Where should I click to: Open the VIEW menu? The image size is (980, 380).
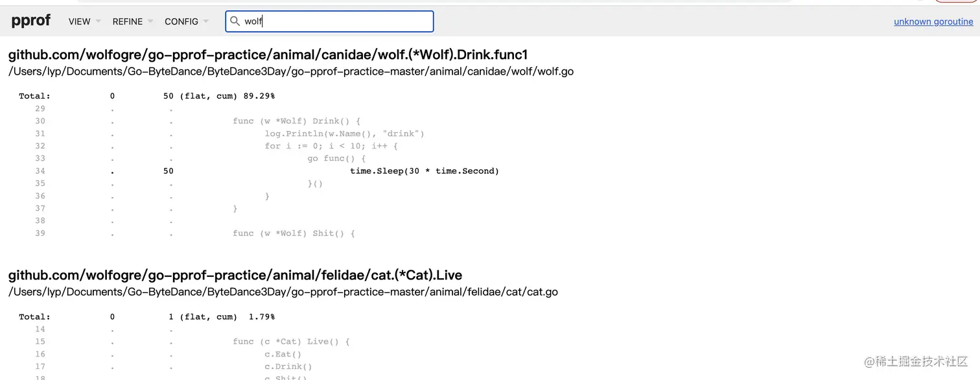(80, 21)
